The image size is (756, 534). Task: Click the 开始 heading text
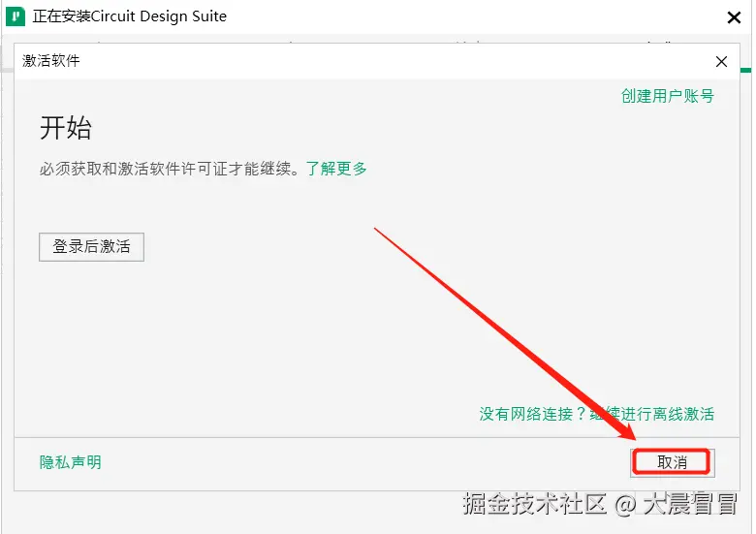point(66,128)
